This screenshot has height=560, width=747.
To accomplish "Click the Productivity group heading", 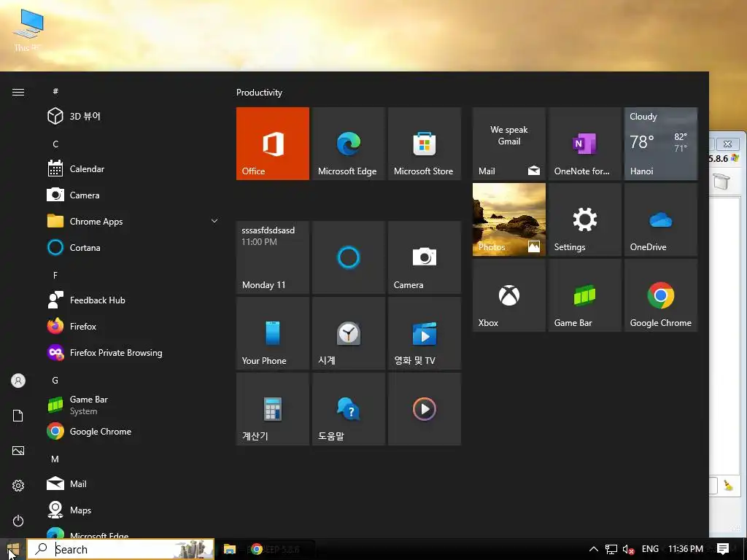I will pyautogui.click(x=259, y=93).
